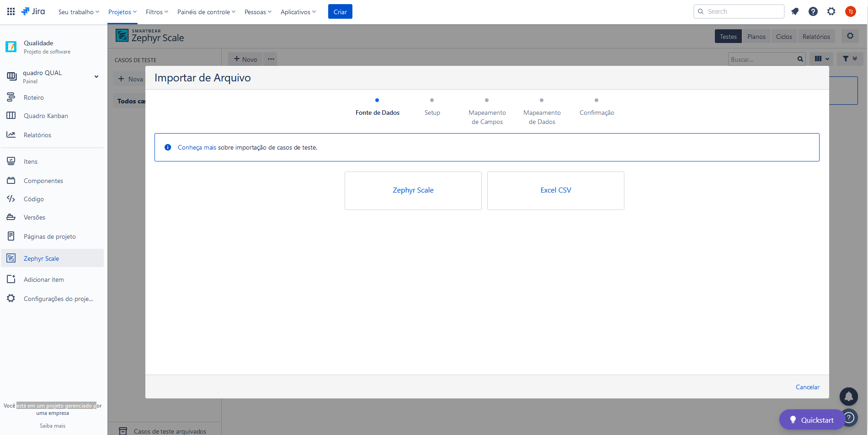Click Cancelar to close import dialog

click(x=807, y=387)
